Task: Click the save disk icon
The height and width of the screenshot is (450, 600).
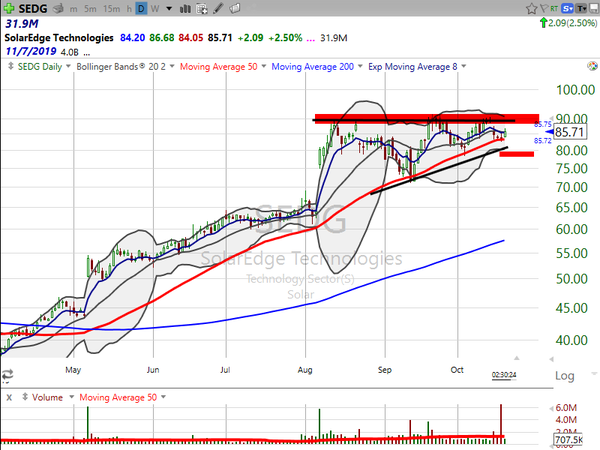Action: 594,8
